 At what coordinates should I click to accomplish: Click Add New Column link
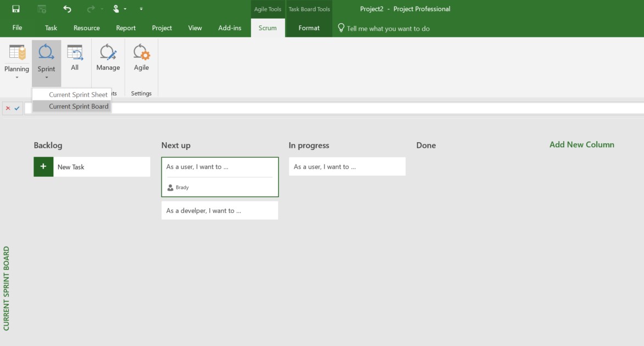coord(581,144)
